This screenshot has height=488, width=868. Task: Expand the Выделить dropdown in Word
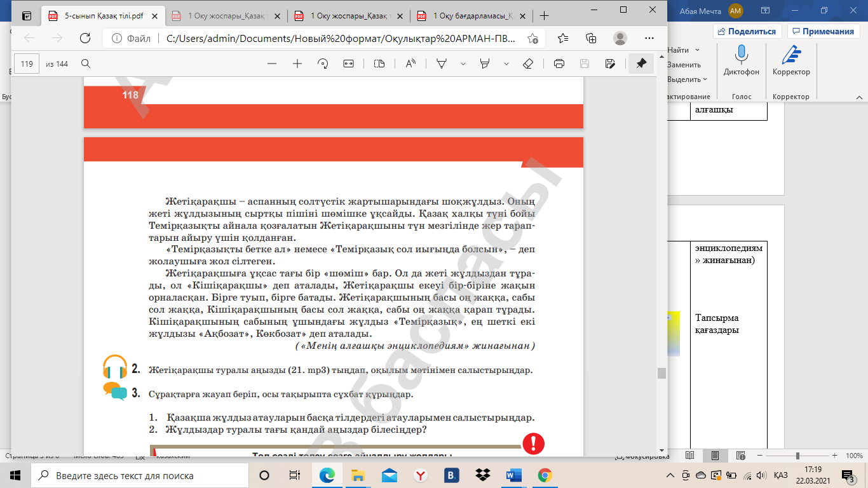pos(705,79)
